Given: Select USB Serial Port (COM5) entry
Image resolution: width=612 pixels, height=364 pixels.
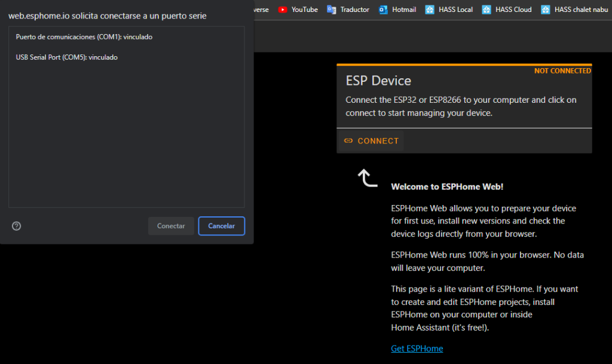Looking at the screenshot, I should [x=67, y=57].
